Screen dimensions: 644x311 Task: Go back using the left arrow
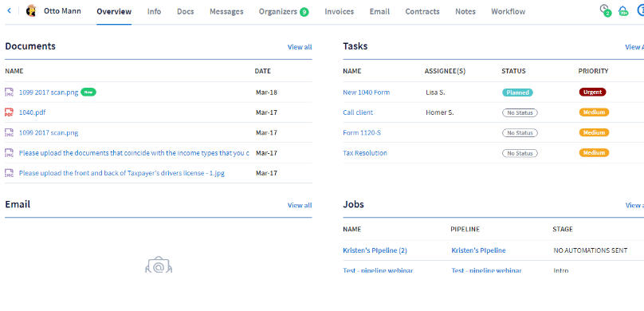[x=9, y=11]
